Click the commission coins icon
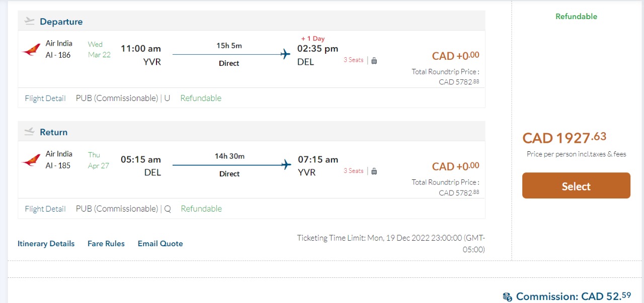644x303 pixels. click(x=507, y=296)
